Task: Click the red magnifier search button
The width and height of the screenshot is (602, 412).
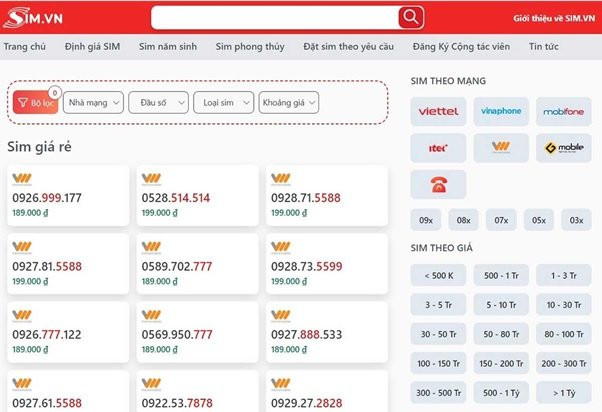Action: [411, 17]
